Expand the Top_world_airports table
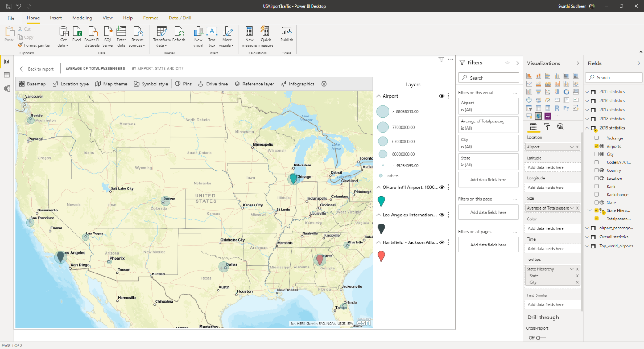The height and width of the screenshot is (349, 644). click(x=587, y=246)
